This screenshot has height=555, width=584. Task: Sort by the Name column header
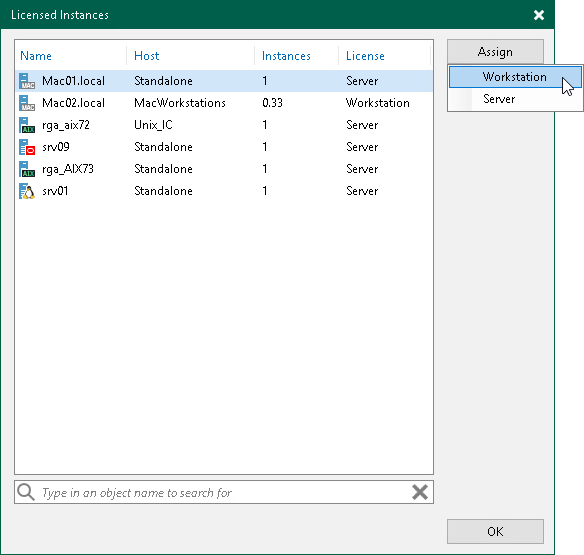pos(36,56)
